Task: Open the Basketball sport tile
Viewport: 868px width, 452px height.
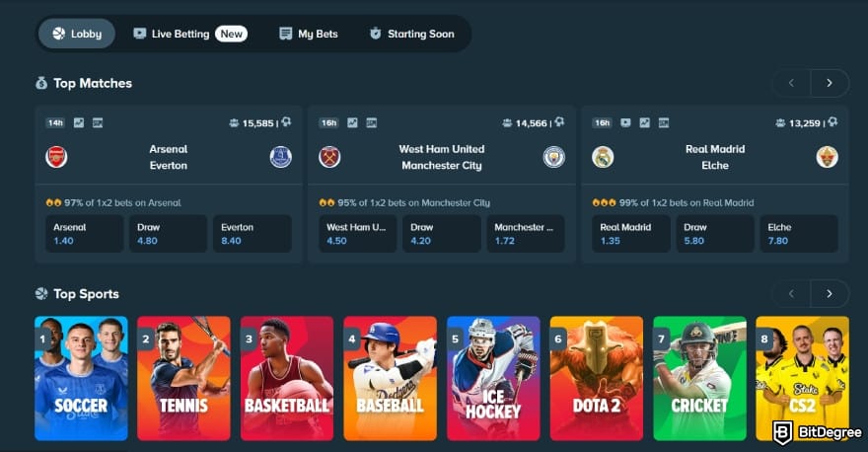Action: click(287, 378)
